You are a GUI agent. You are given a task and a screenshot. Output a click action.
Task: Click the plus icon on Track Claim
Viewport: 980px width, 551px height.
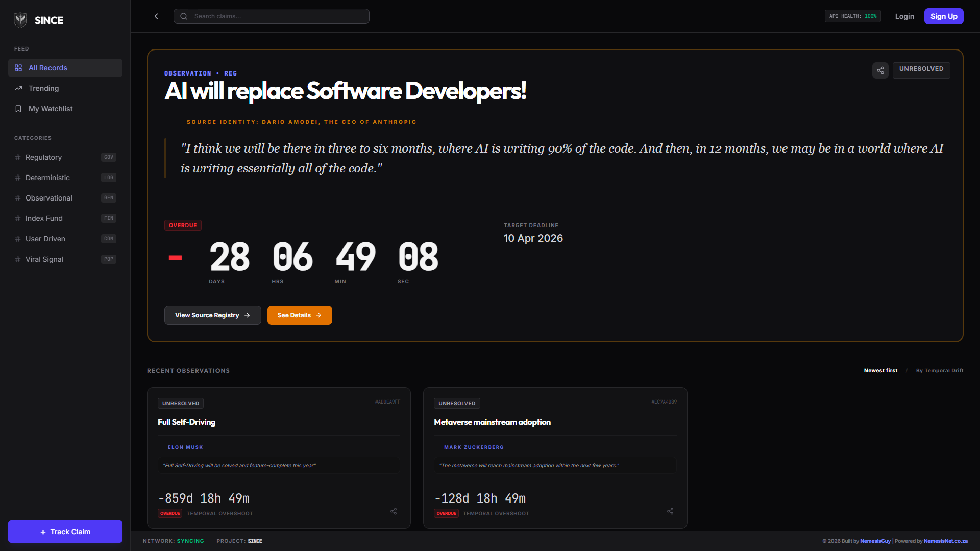(43, 532)
